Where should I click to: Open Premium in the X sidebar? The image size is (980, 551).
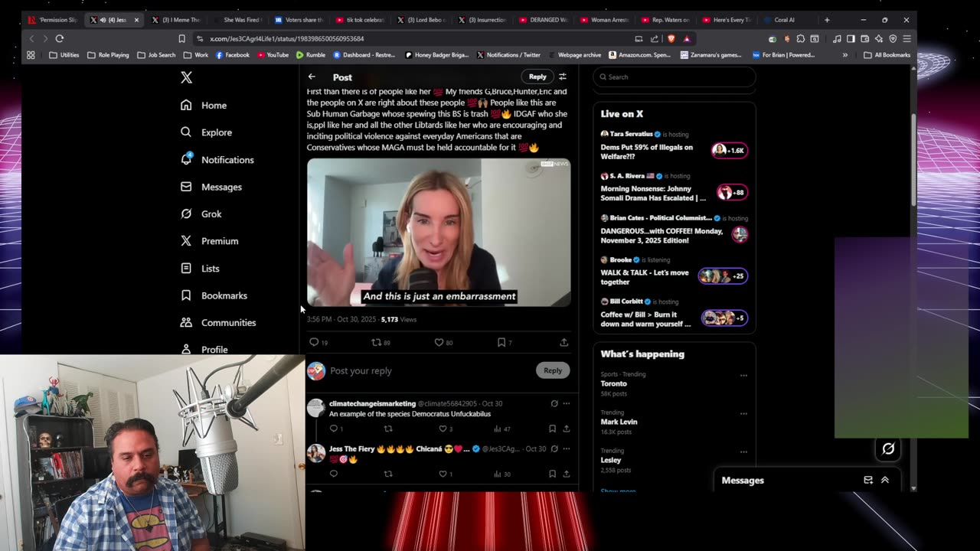[210, 241]
